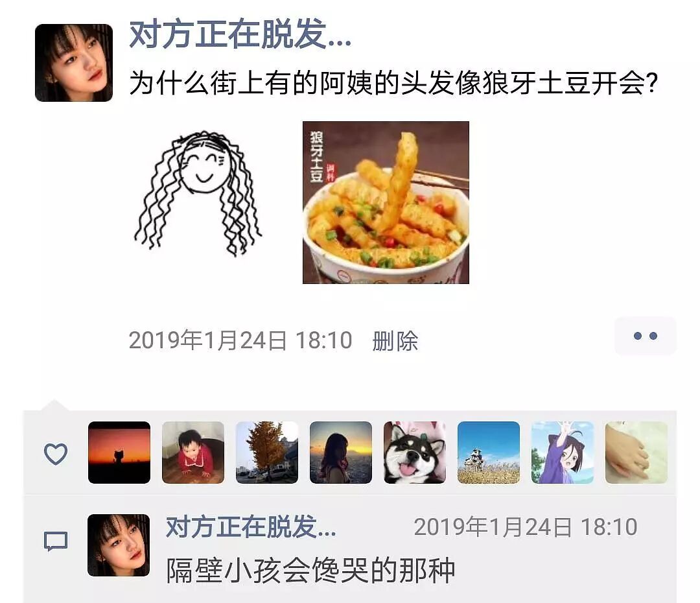Open commenter's avatar beside the comment
Image resolution: width=700 pixels, height=603 pixels.
(119, 545)
